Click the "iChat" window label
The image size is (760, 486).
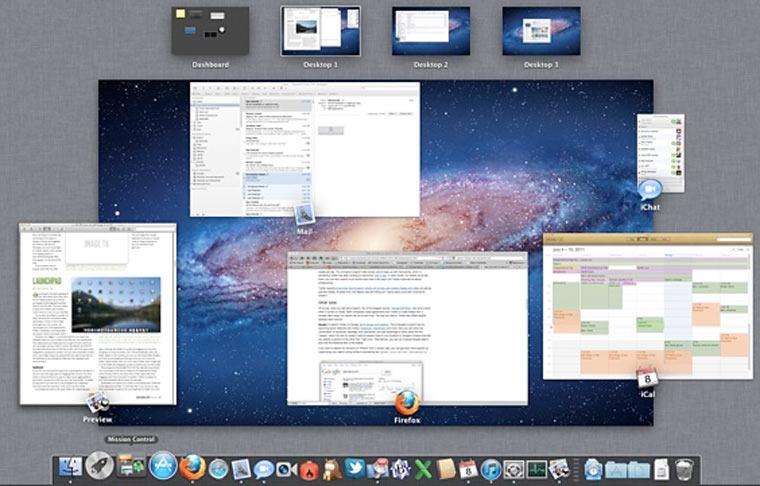point(650,207)
